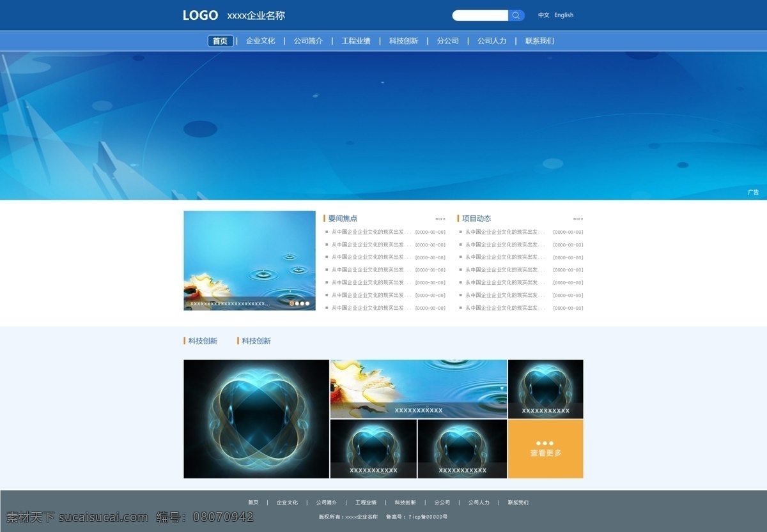767x532 pixels.
Task: Open 分公司 in the footer links
Action: point(442,503)
